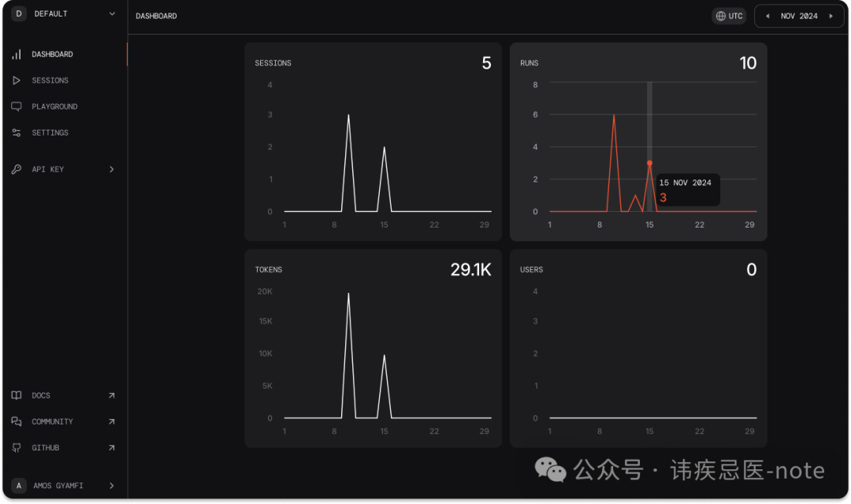
Task: Expand the Amos Gyamfi account chevron
Action: pyautogui.click(x=112, y=486)
